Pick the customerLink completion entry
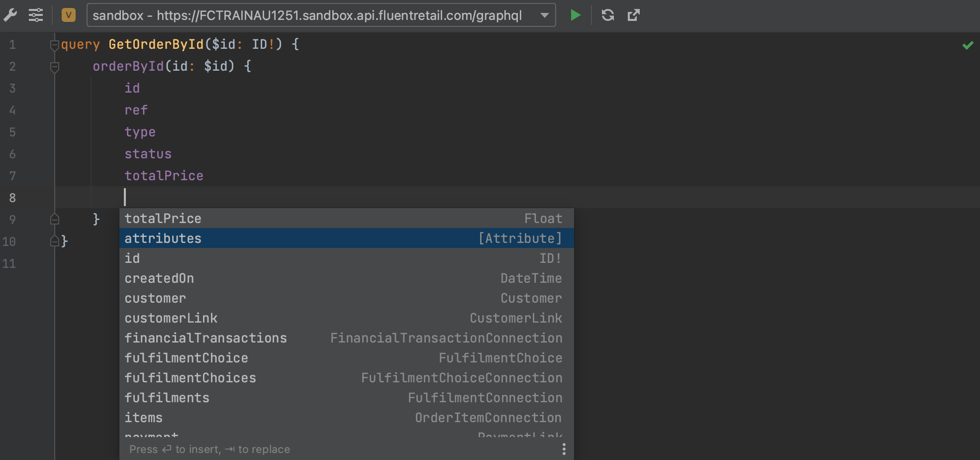Viewport: 980px width, 460px height. tap(346, 318)
